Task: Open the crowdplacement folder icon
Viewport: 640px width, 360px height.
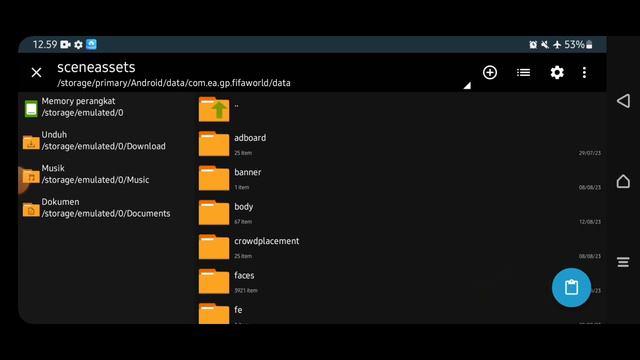Action: pos(214,247)
